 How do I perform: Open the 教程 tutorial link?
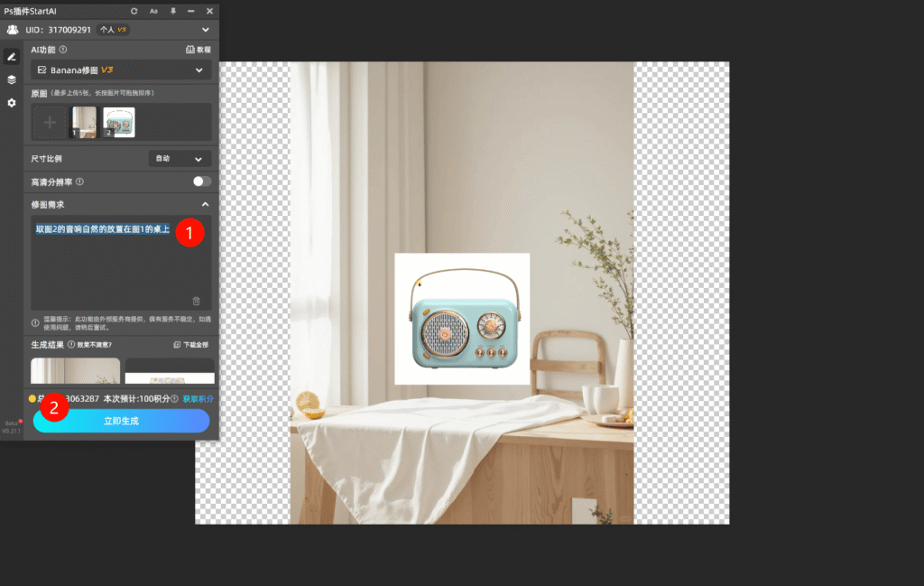198,50
